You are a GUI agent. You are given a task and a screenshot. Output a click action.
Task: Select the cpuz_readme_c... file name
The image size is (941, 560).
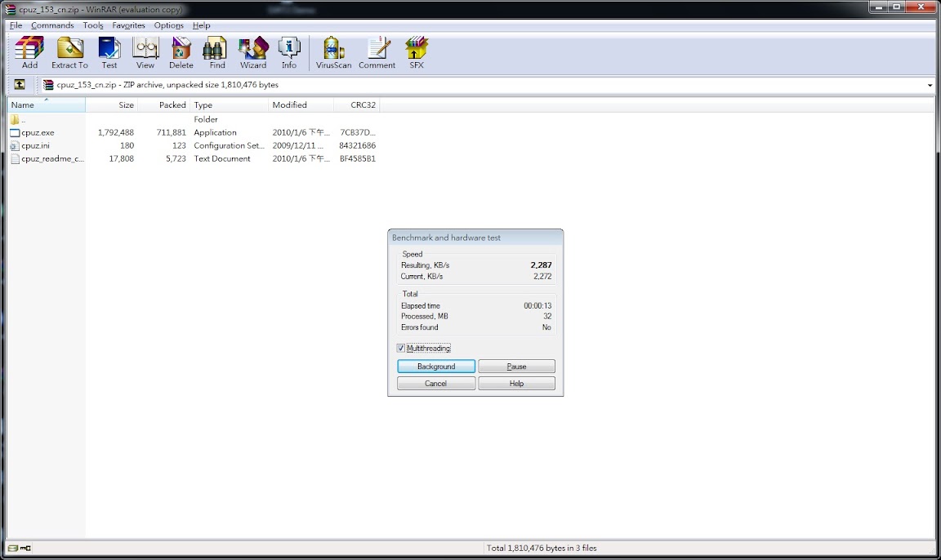coord(53,159)
